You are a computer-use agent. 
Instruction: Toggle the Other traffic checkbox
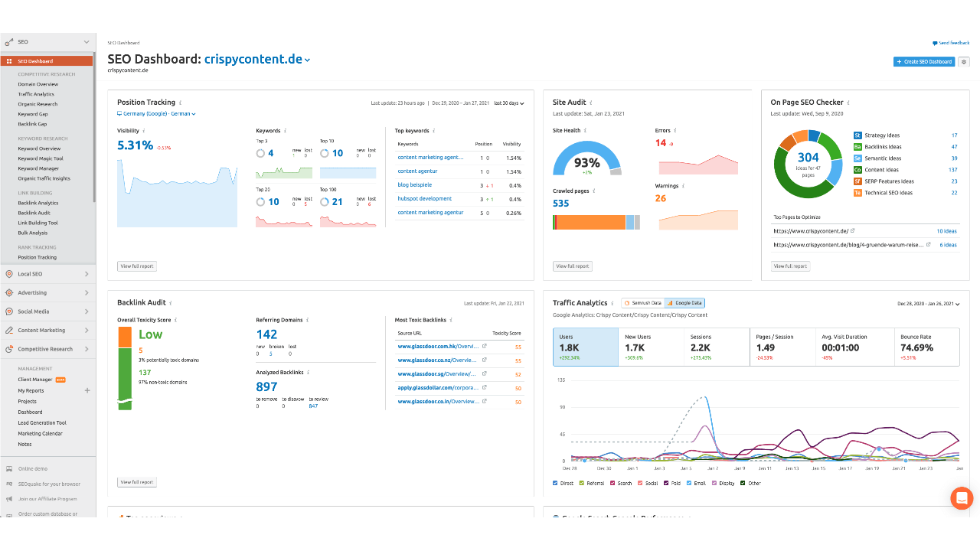click(743, 484)
